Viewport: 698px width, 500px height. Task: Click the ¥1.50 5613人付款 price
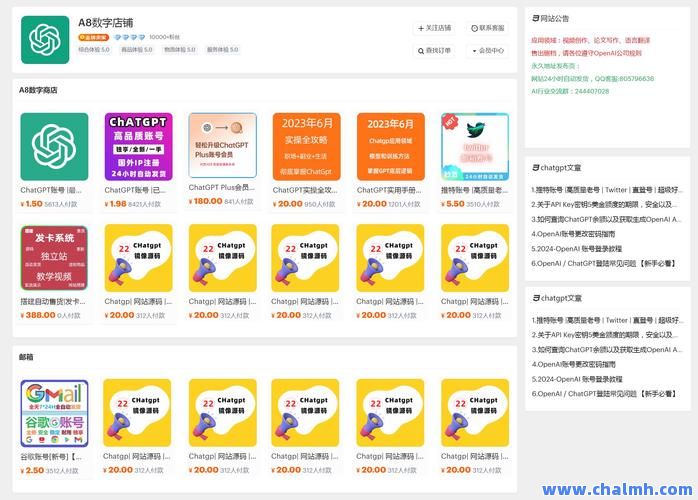[x=49, y=204]
